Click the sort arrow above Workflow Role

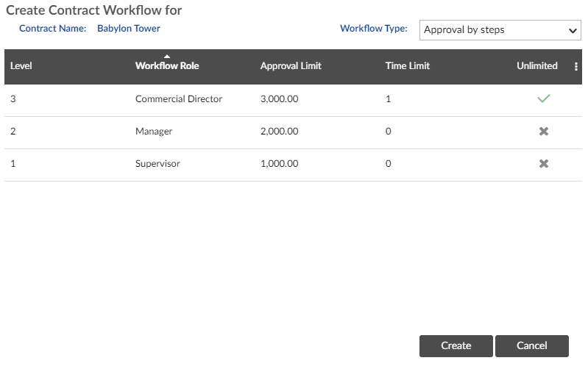pyautogui.click(x=167, y=57)
